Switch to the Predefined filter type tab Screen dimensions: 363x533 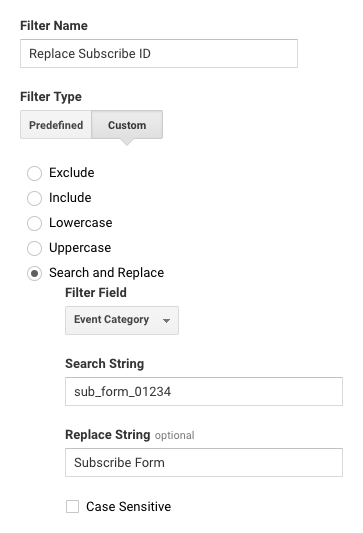(56, 125)
